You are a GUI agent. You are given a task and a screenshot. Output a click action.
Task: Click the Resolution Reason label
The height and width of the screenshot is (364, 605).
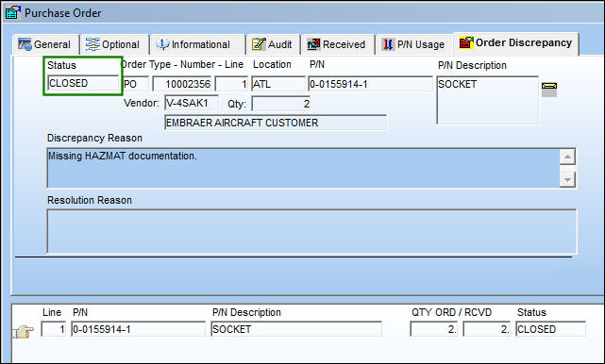(90, 200)
